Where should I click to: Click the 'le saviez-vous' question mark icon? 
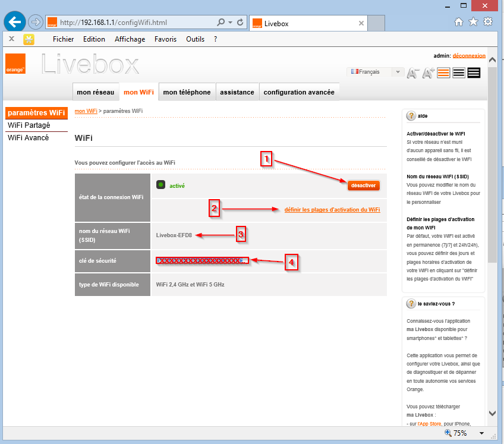[x=411, y=304]
